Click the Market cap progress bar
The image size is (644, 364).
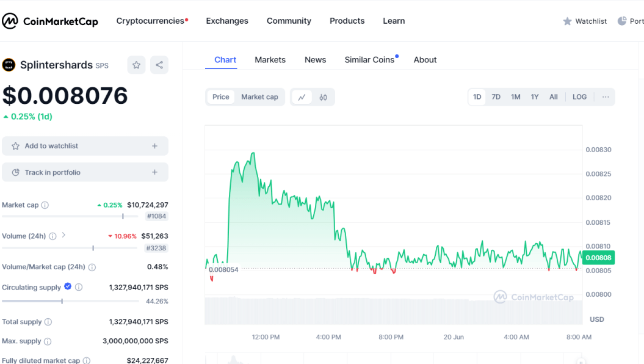click(x=70, y=216)
